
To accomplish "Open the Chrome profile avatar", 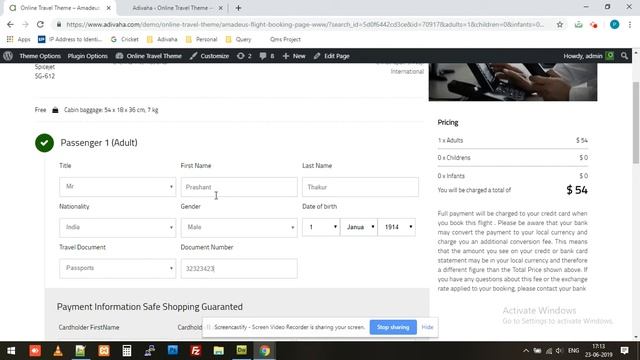I will pyautogui.click(x=614, y=24).
